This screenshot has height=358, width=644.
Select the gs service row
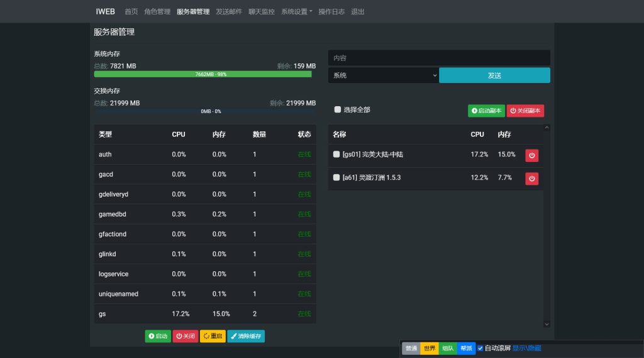pos(205,313)
